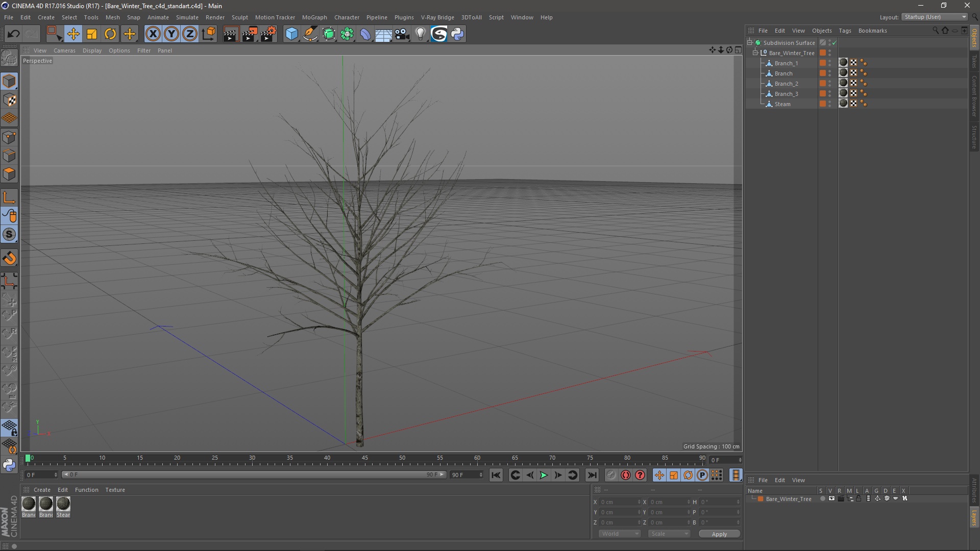Screen dimensions: 980x551
Task: Click the Undo arrow icon
Action: [x=13, y=34]
